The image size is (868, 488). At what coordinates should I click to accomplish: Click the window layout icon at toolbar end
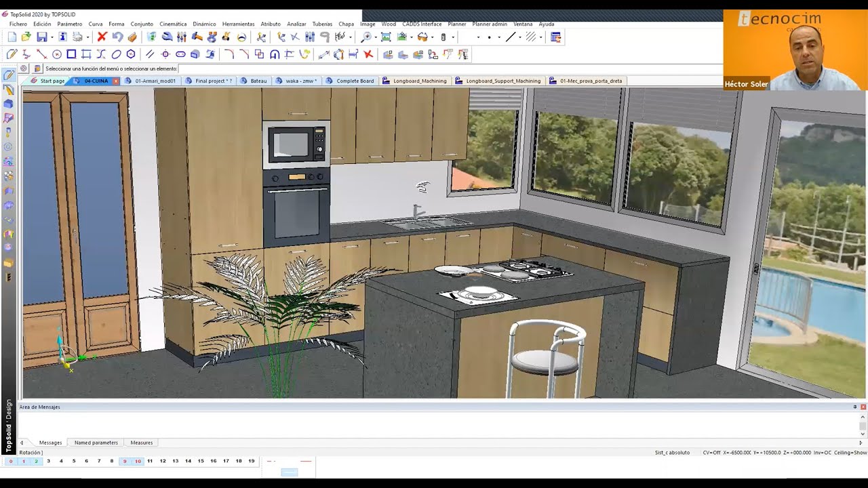[556, 37]
